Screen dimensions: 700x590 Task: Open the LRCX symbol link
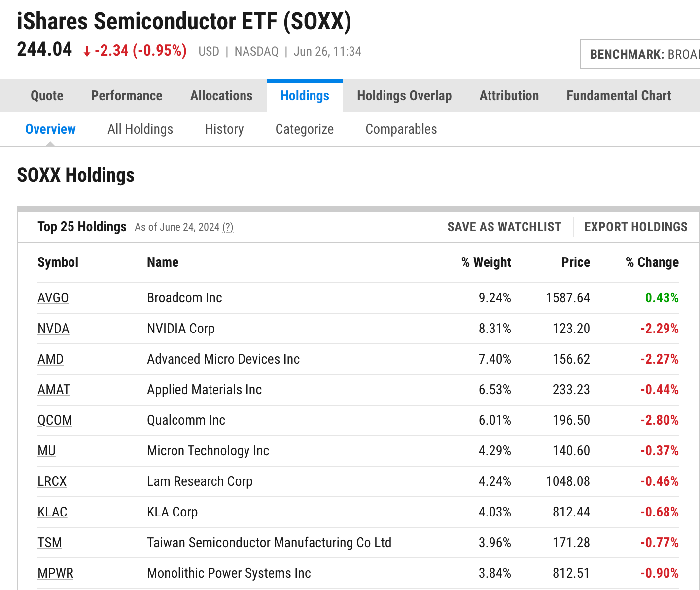(x=52, y=481)
